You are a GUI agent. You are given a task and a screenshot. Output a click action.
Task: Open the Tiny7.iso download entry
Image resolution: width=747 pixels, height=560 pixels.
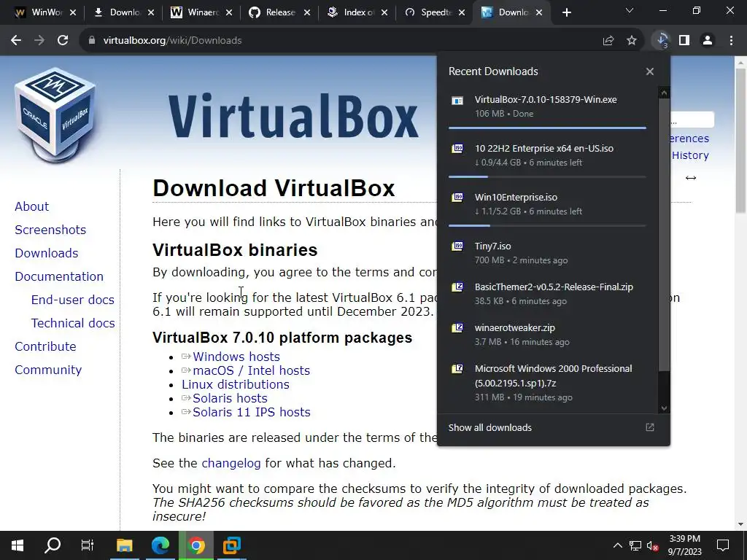(x=547, y=253)
